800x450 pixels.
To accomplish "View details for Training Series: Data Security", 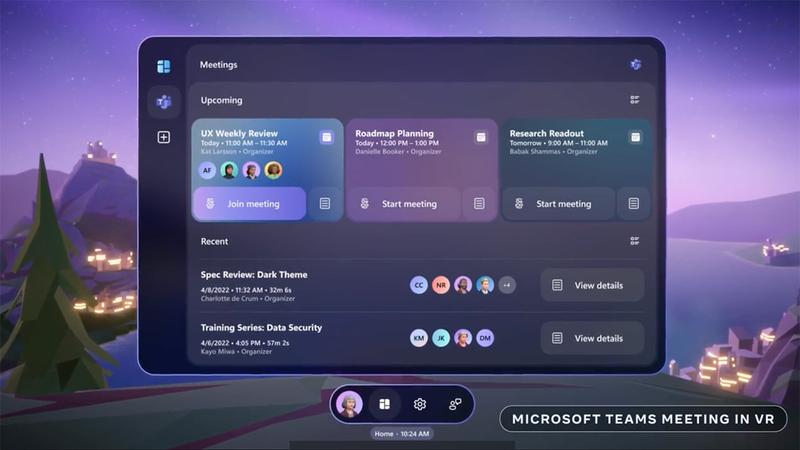I will [x=592, y=338].
